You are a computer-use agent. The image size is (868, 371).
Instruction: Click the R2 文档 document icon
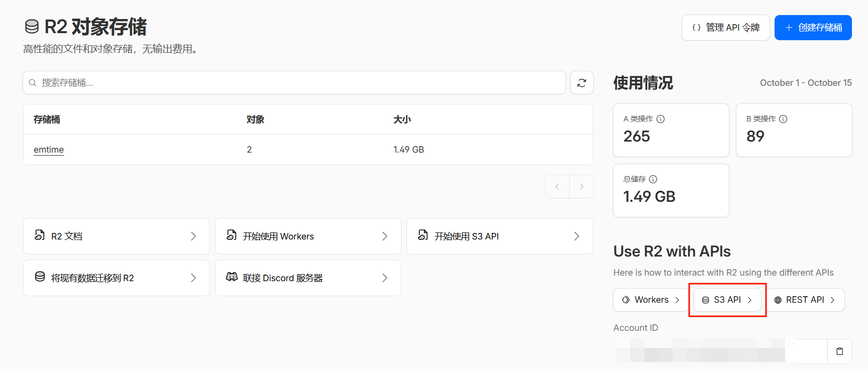point(40,235)
